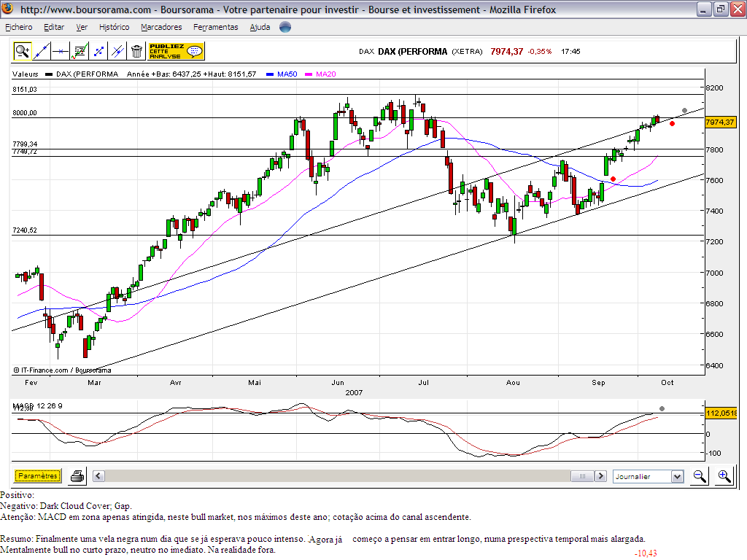Click the red dot near the 7600 level

point(613,179)
